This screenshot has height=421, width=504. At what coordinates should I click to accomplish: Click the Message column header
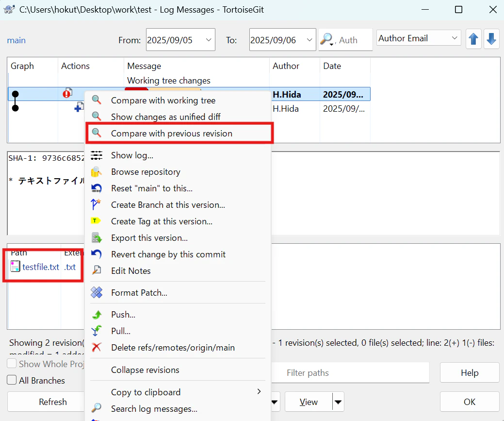coord(196,66)
